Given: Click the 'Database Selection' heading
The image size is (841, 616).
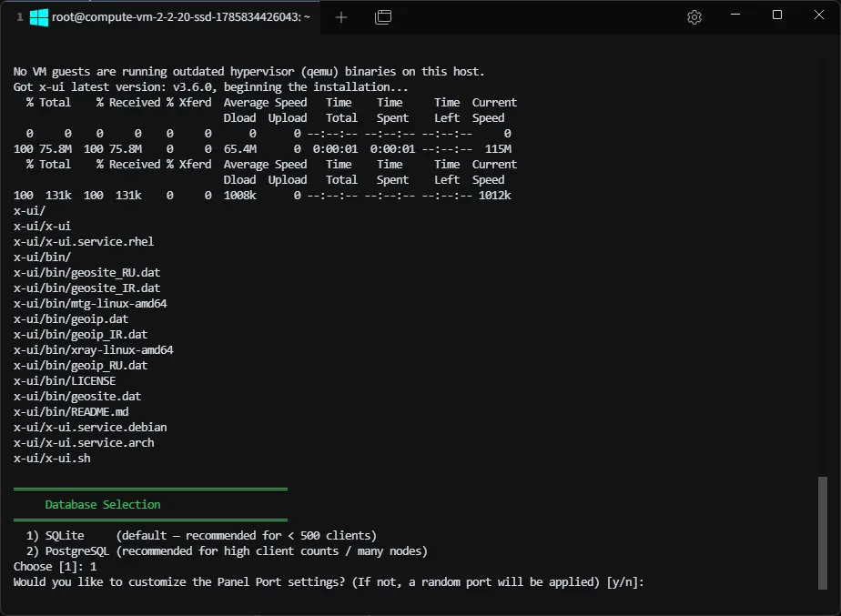Looking at the screenshot, I should pyautogui.click(x=103, y=505).
